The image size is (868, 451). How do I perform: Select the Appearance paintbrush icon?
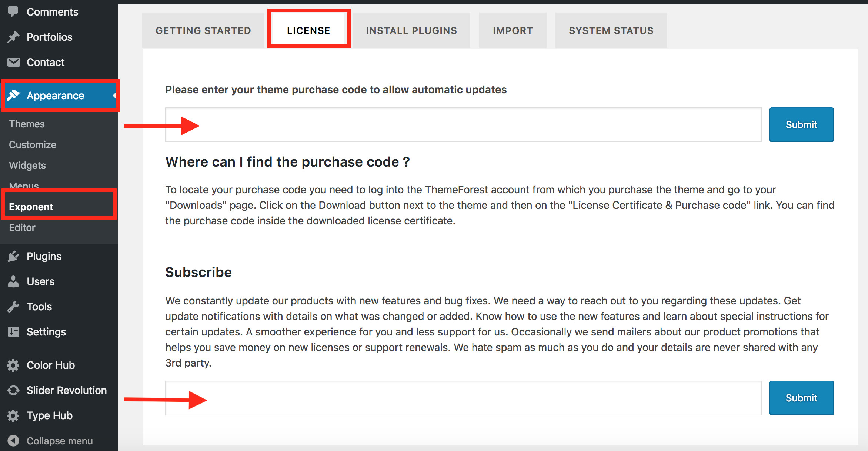[x=13, y=95]
